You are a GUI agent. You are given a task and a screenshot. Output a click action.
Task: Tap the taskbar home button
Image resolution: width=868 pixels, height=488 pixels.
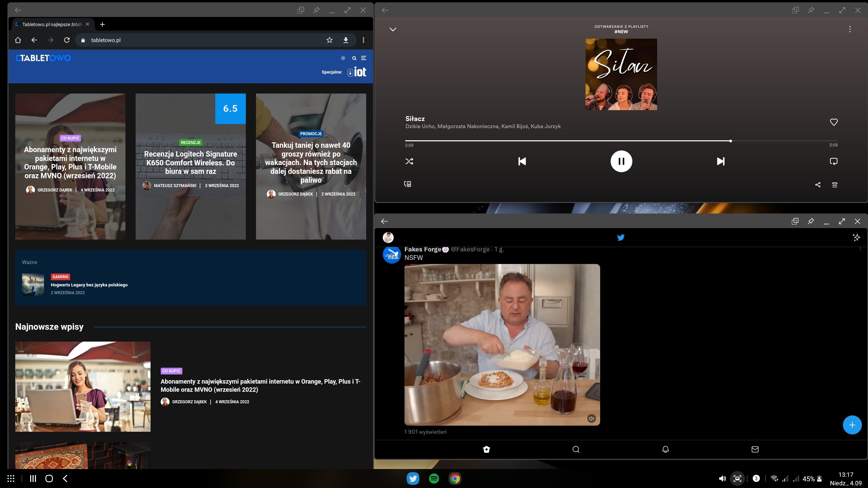point(49,479)
